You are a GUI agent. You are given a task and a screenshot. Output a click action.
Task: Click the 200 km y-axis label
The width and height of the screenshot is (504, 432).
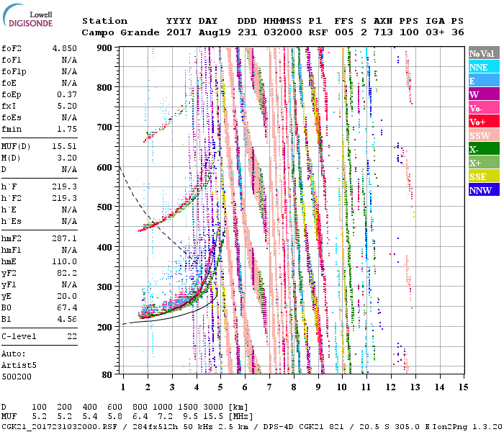(x=104, y=327)
